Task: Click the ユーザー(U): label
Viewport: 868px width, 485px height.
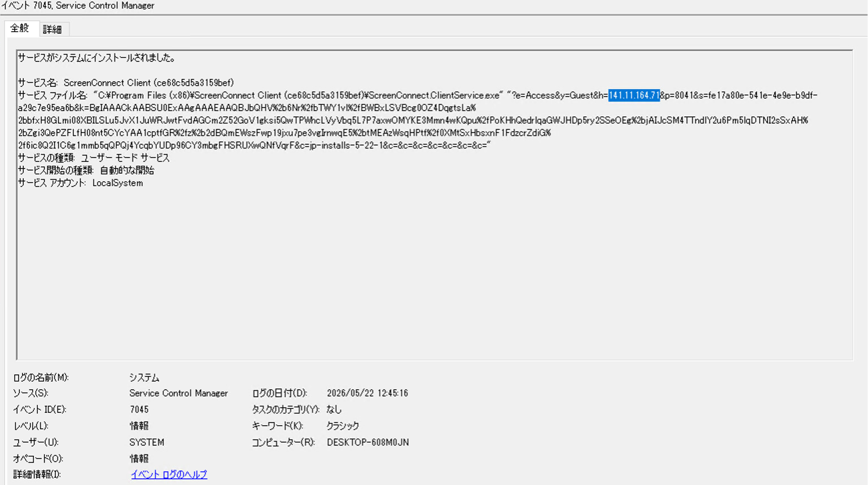Action: 36,442
